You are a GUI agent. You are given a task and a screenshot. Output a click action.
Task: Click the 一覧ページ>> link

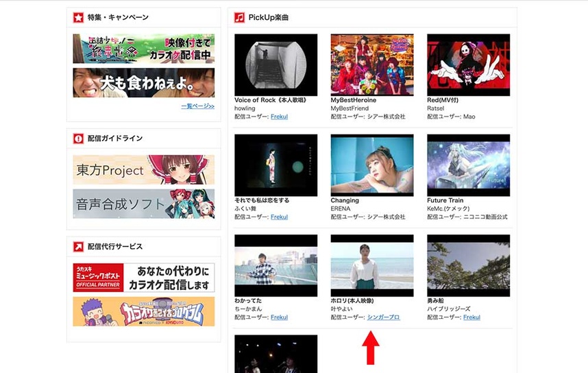point(197,106)
